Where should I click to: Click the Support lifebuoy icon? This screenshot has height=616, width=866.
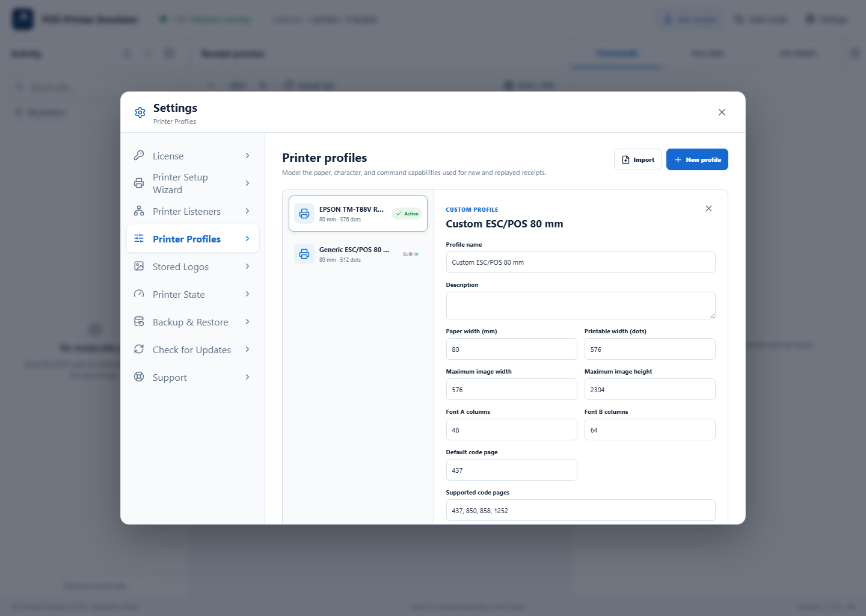(x=139, y=377)
